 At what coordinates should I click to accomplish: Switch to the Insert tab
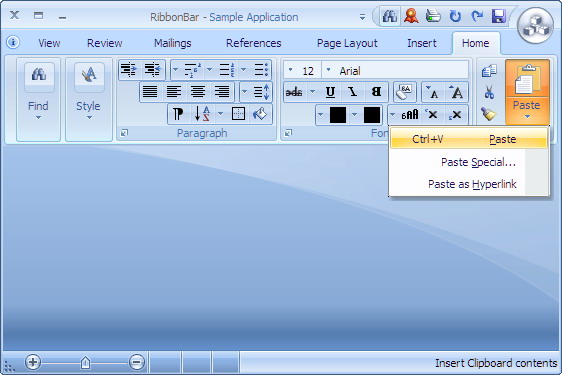[x=422, y=43]
